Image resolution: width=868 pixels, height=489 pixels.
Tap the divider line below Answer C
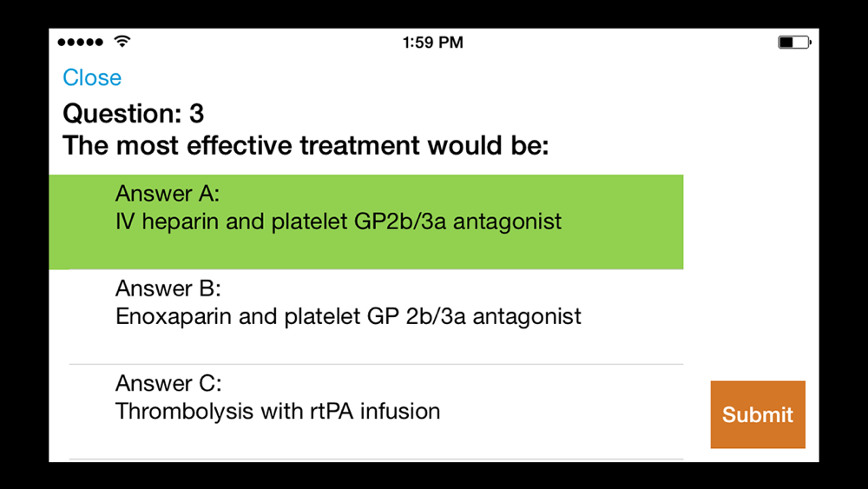point(376,459)
